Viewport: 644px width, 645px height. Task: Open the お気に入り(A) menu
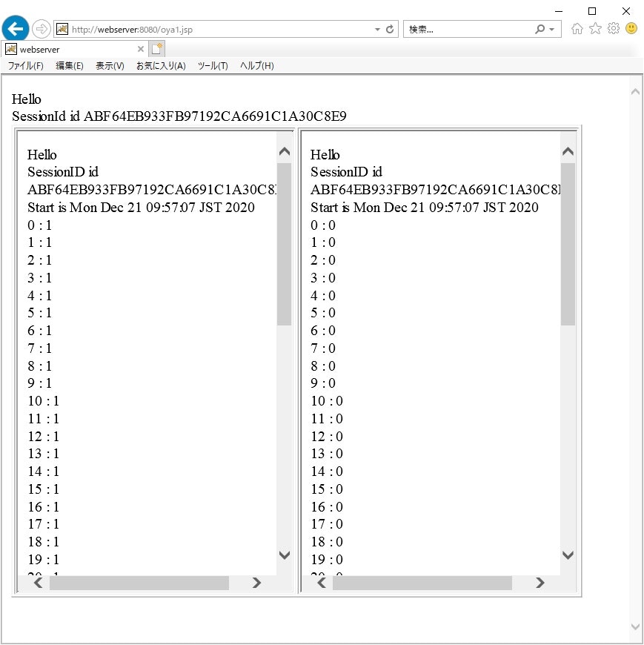[x=161, y=66]
